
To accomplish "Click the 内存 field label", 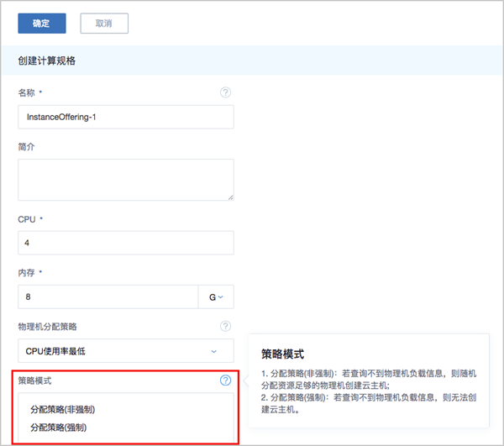I will (x=27, y=272).
